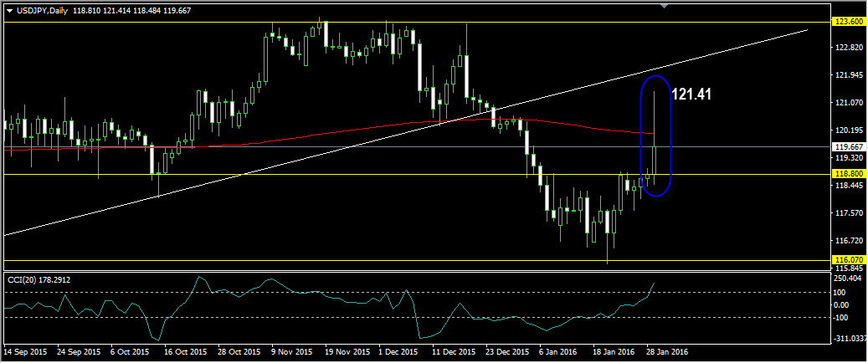Click the grey chart shift triangle marker

click(665, 6)
